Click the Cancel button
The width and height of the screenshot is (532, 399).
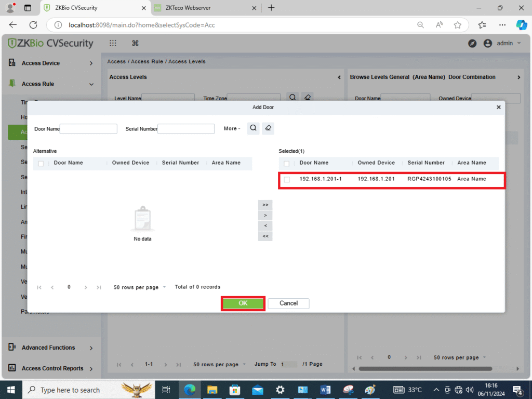coord(288,303)
